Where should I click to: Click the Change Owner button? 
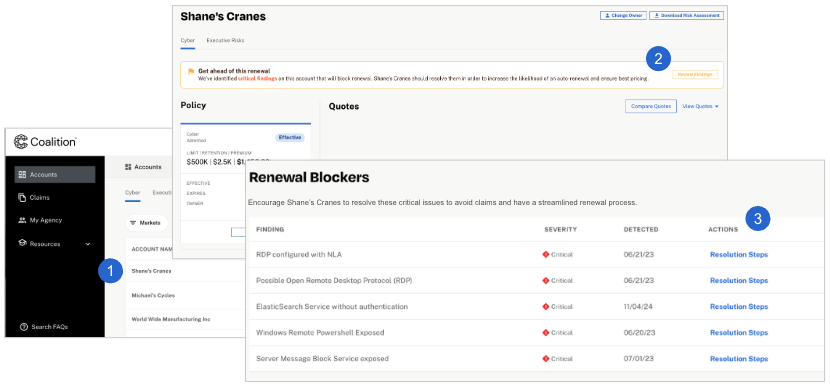(x=623, y=16)
